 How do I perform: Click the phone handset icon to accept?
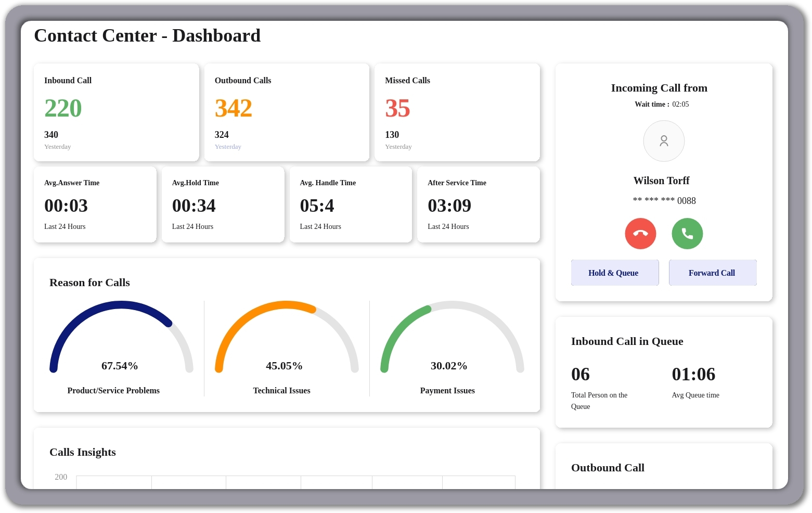pos(687,234)
